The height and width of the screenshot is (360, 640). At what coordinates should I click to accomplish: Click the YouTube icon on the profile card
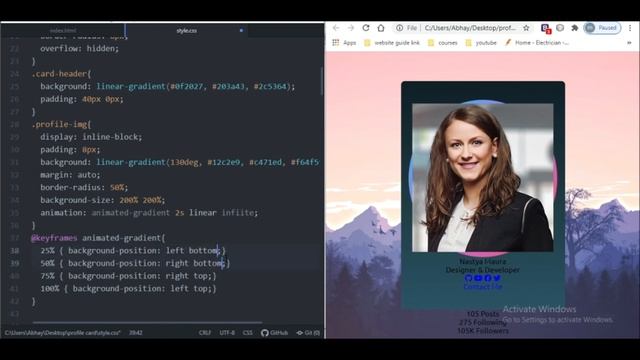[x=478, y=278]
